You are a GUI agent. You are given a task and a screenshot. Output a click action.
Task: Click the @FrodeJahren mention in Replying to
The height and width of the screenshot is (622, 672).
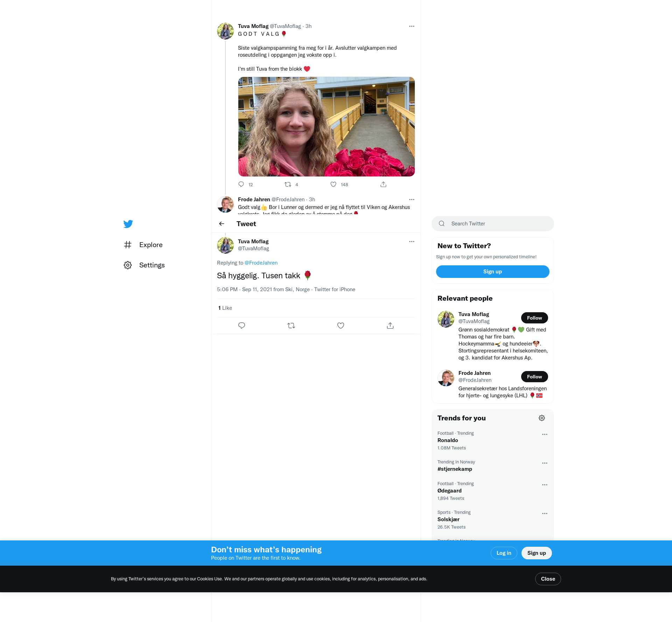click(261, 263)
